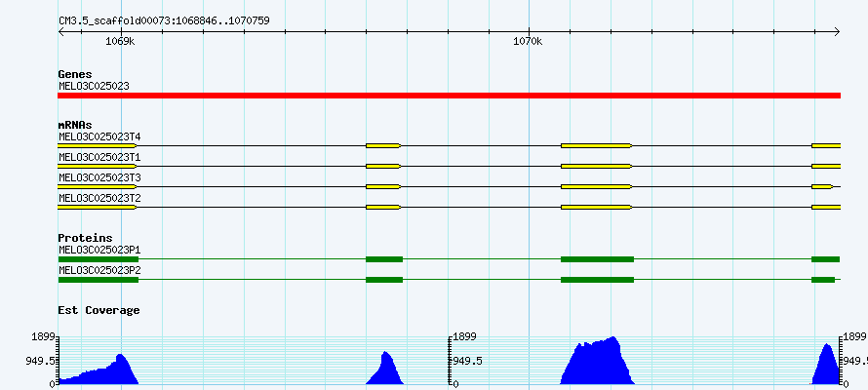Viewport: 868px width, 390px height.
Task: Click the rightmost exon of MELO3C025023T2
Action: click(826, 208)
